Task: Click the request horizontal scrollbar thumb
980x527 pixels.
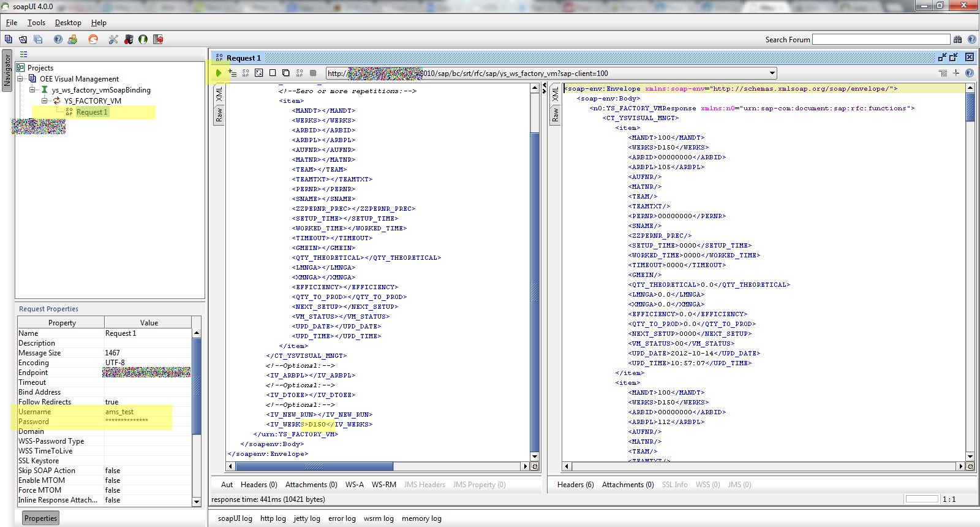Action: (x=314, y=466)
